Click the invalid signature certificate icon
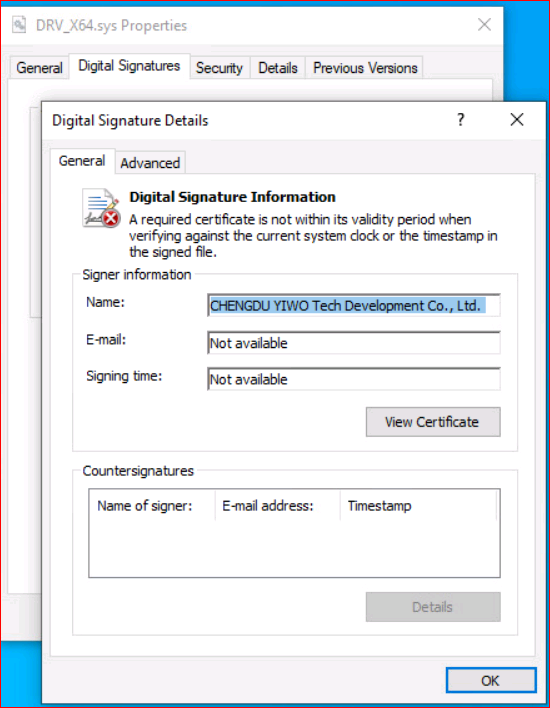Screen dimensions: 550x708 101,208
